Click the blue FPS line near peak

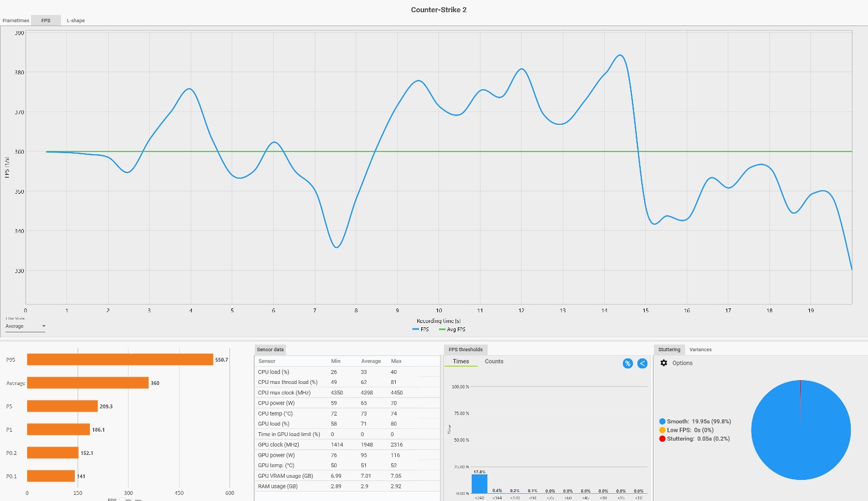[620, 55]
